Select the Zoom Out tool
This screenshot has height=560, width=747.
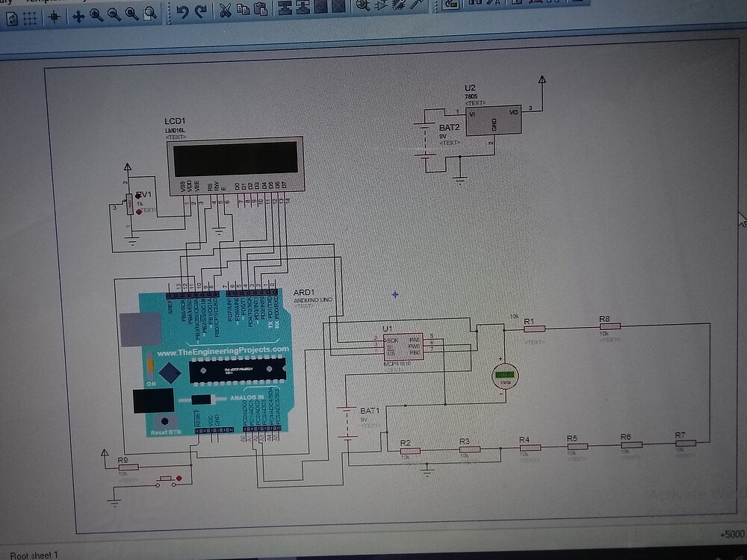coord(114,13)
